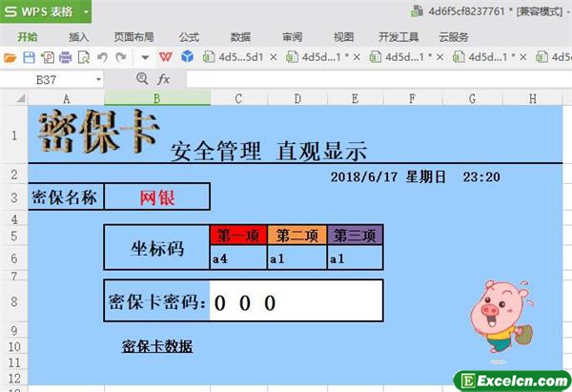Select column B header
The width and height of the screenshot is (572, 392).
[157, 98]
